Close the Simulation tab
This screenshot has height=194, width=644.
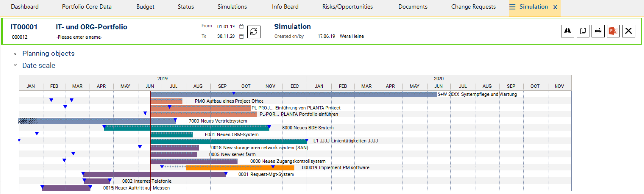coord(555,7)
